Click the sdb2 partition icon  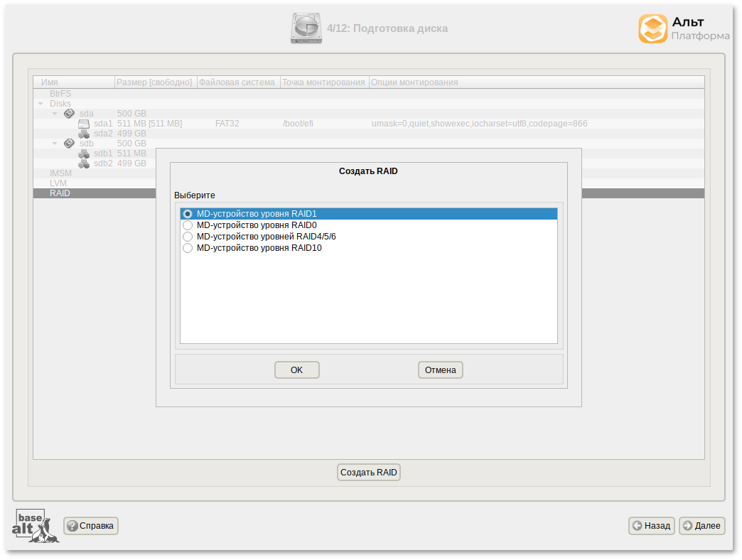tap(84, 163)
